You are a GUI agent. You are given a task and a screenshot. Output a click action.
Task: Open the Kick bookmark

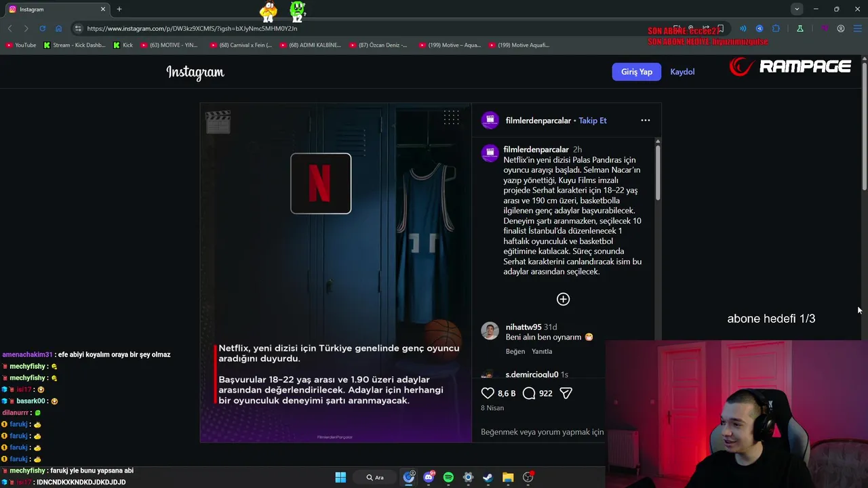coord(123,45)
